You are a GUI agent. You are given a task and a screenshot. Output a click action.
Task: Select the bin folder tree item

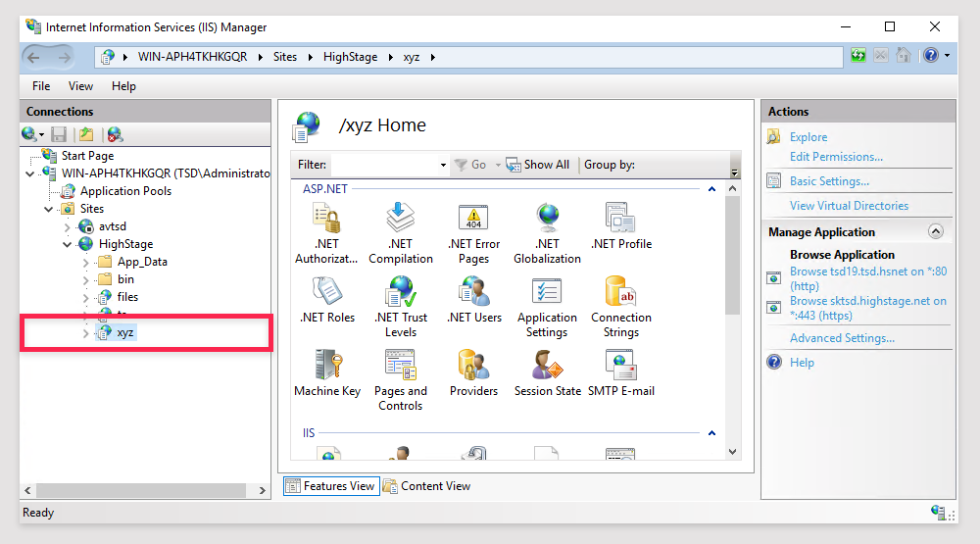click(x=125, y=279)
